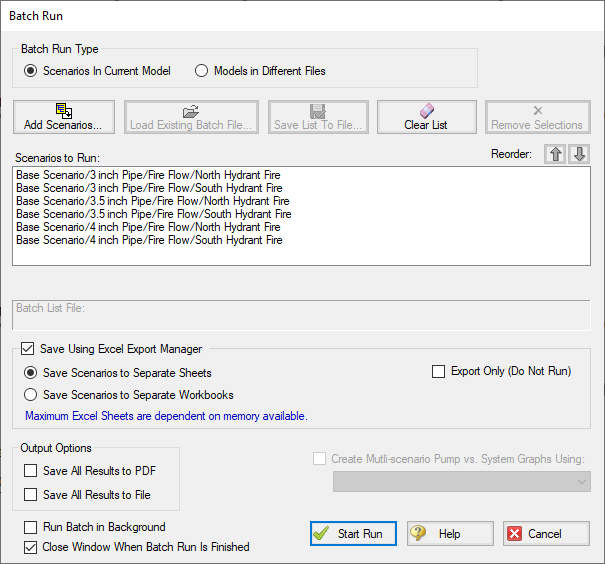
Task: Click the Batch List File field
Action: point(301,315)
